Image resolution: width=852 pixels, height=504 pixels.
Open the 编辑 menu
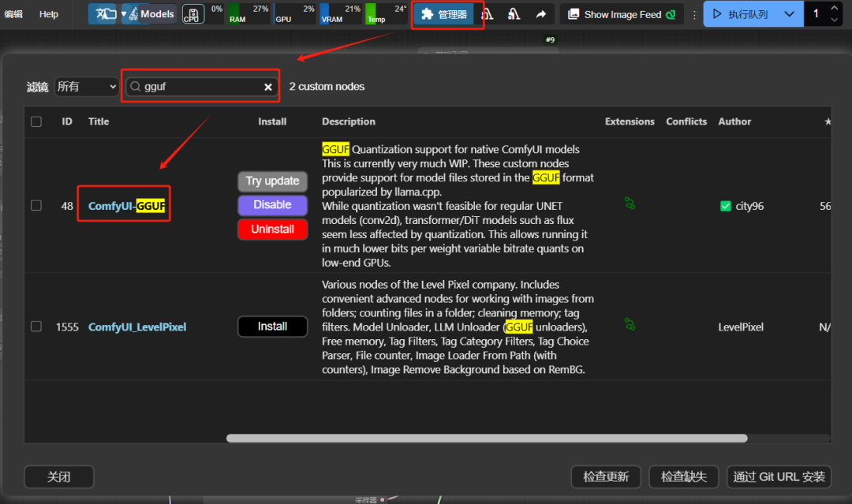tap(13, 14)
